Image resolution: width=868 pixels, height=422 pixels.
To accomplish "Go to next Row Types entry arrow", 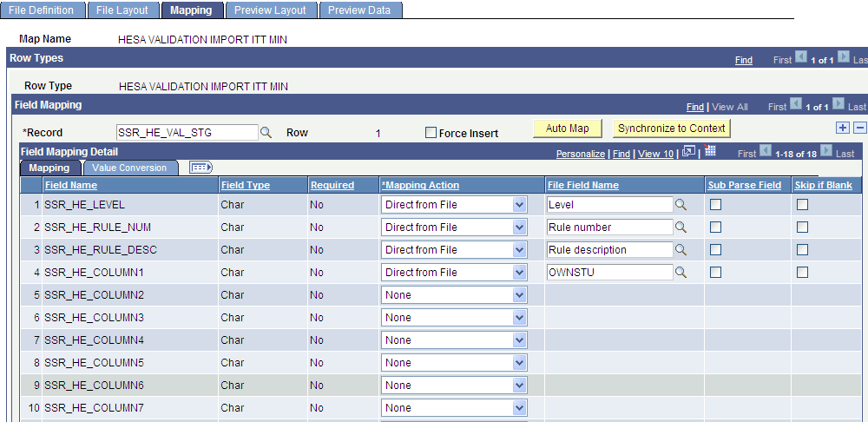I will [x=844, y=57].
